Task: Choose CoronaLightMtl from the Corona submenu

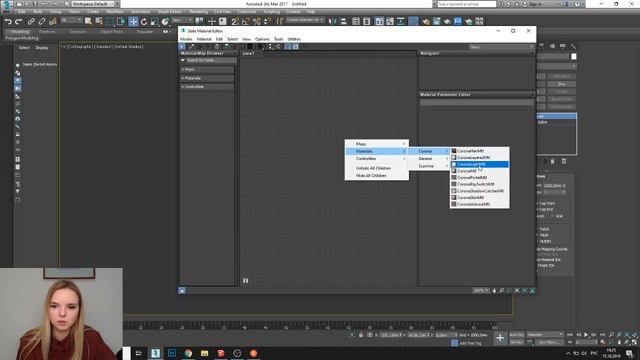Action: (480, 164)
